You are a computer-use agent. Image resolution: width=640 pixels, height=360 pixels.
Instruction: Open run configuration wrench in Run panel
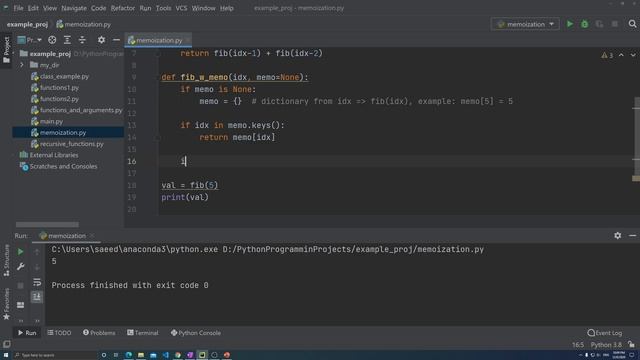pos(20,267)
